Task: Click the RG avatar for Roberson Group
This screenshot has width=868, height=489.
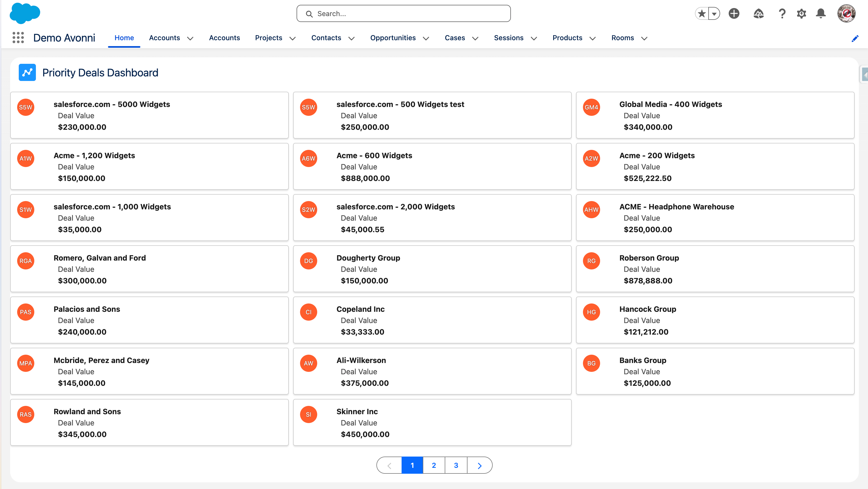Action: tap(591, 261)
